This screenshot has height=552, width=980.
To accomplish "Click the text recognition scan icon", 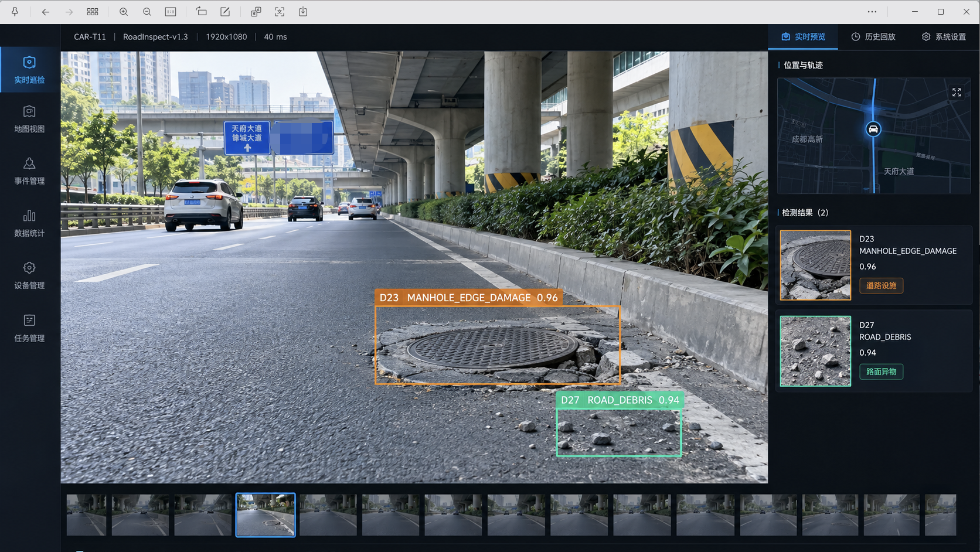I will [x=280, y=12].
